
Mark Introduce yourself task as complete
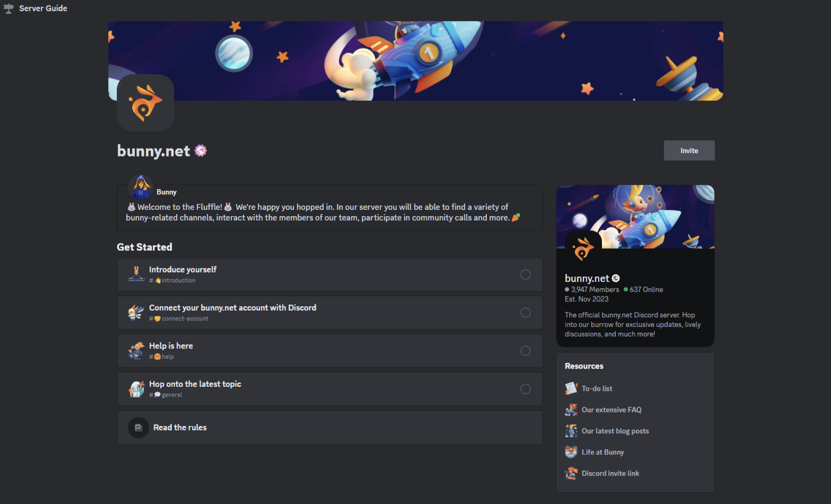[526, 275]
